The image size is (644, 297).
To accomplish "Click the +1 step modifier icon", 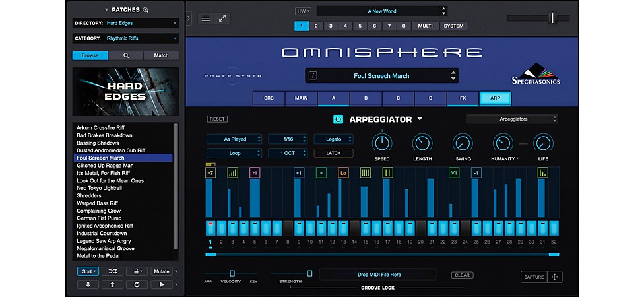I will pos(299,173).
